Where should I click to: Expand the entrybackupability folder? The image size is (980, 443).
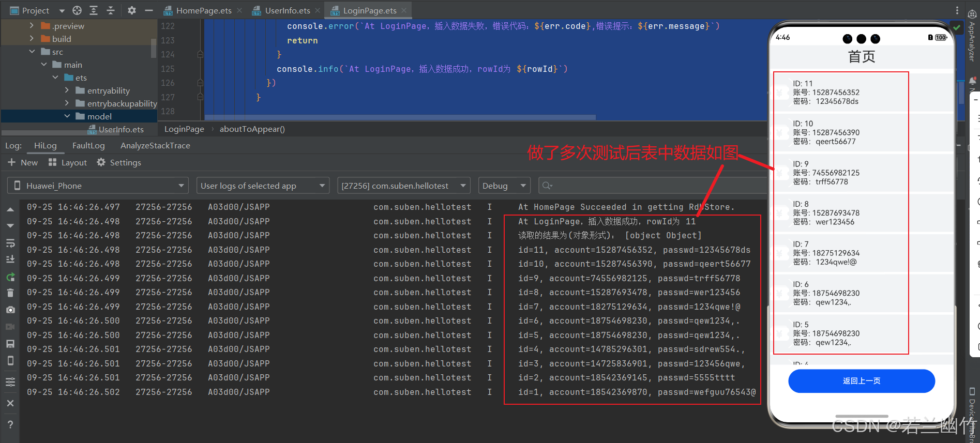[x=67, y=103]
